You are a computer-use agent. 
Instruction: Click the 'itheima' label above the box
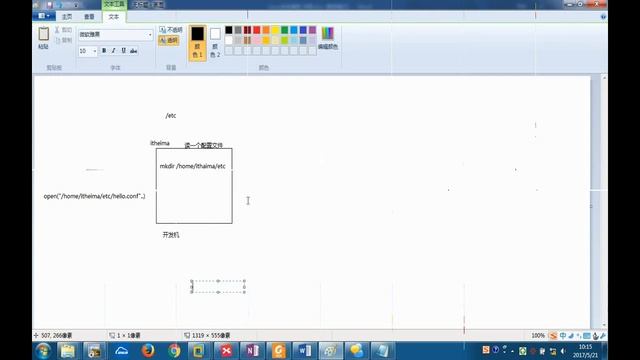click(160, 143)
